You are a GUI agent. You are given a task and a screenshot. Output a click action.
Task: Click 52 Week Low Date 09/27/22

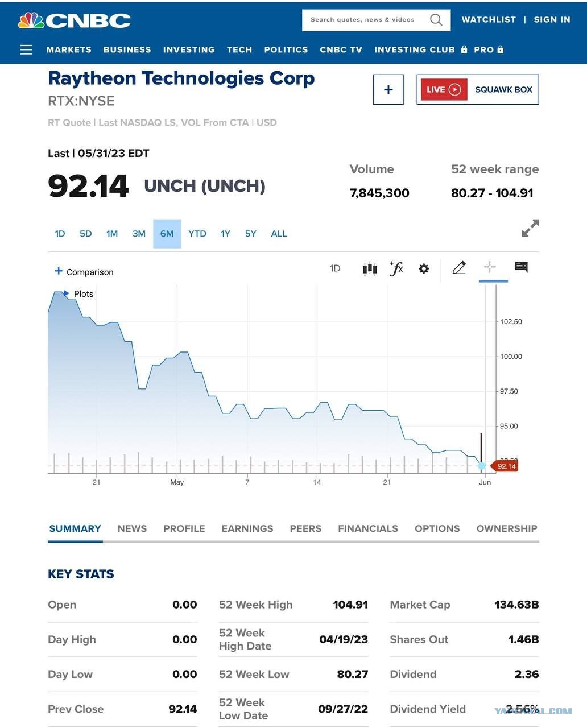[343, 709]
